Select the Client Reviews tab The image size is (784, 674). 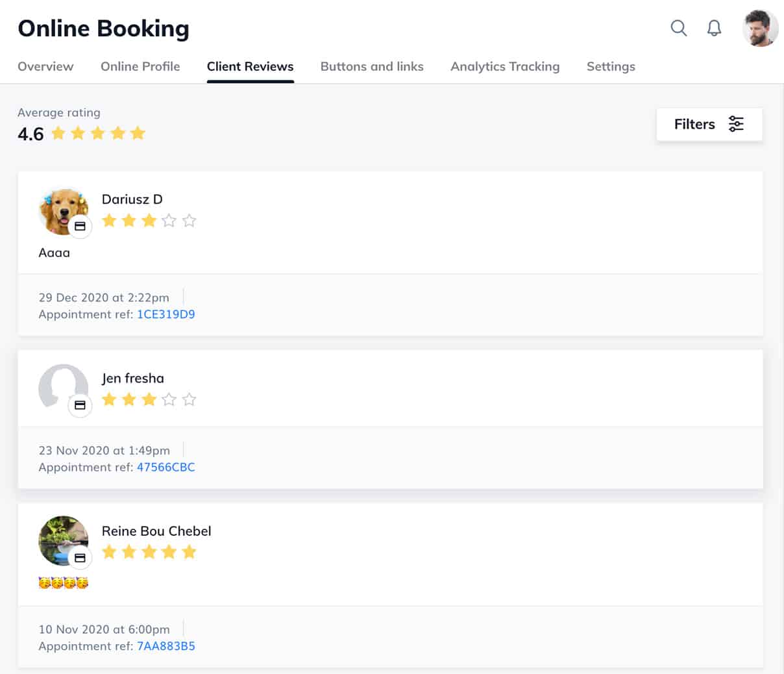coord(250,66)
